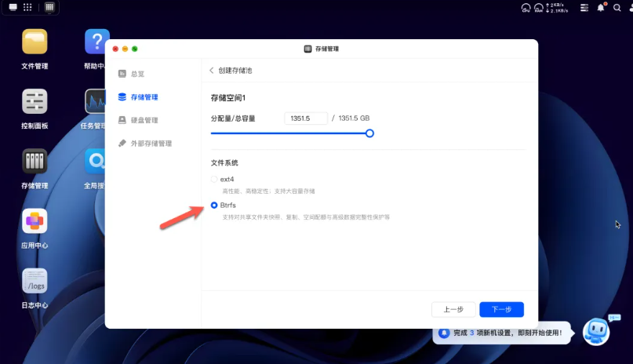Click the 上一步 button
This screenshot has height=364, width=633.
coord(453,310)
